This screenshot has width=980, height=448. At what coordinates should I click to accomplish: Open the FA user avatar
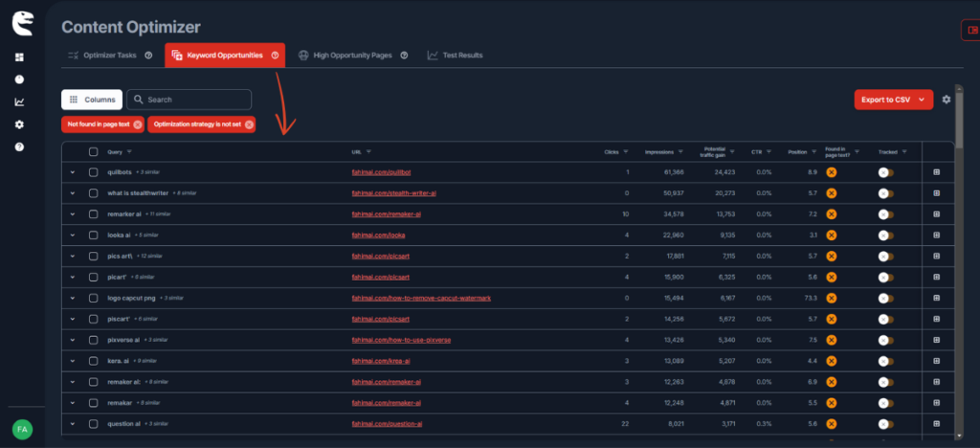click(22, 429)
